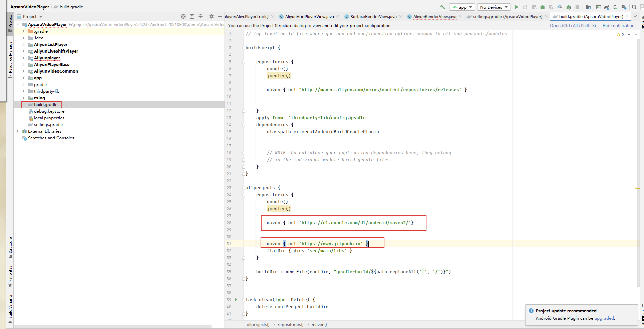Open the SDK Manager icon
The image size is (644, 329).
[x=624, y=7]
